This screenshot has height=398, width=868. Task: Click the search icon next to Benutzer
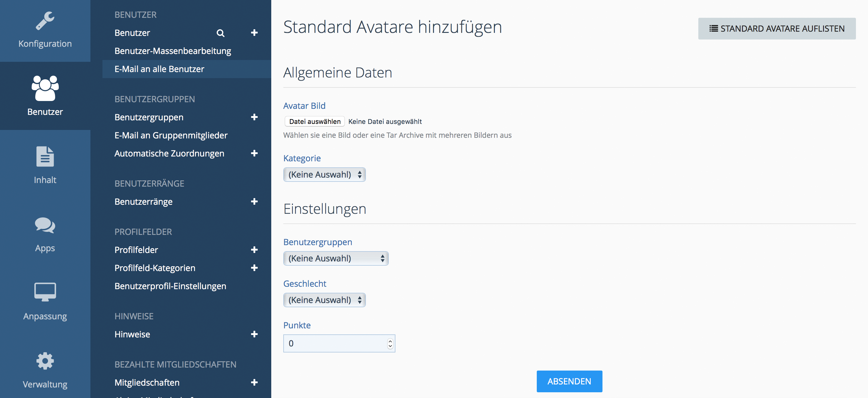[x=220, y=33]
